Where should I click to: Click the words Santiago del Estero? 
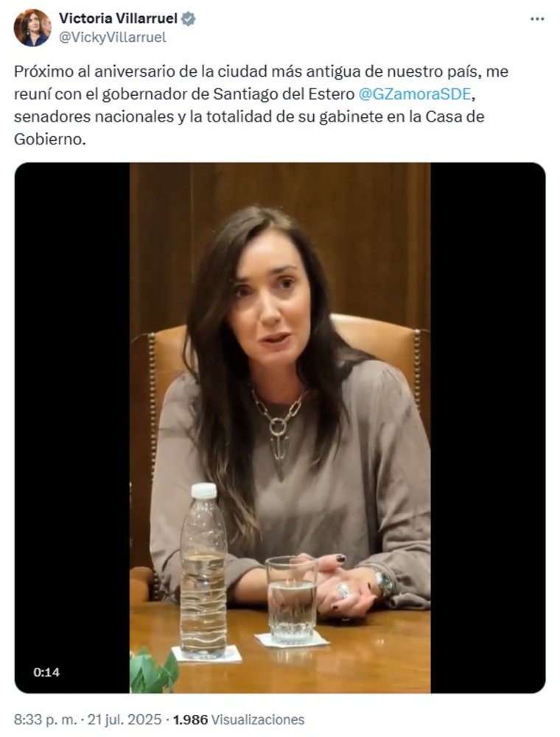[x=284, y=94]
